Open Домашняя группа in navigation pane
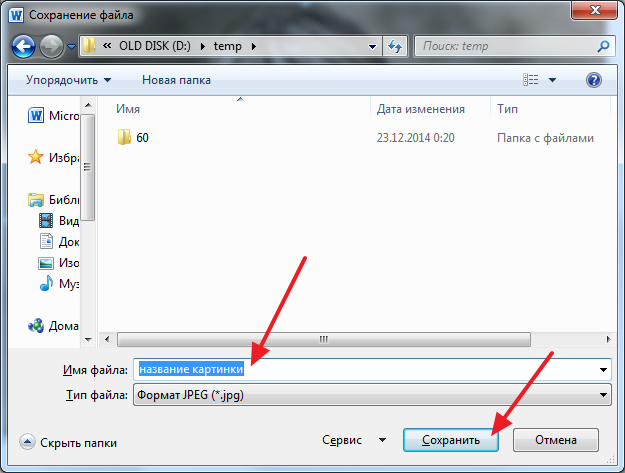Viewport: 625px width, 473px height. pos(53,326)
